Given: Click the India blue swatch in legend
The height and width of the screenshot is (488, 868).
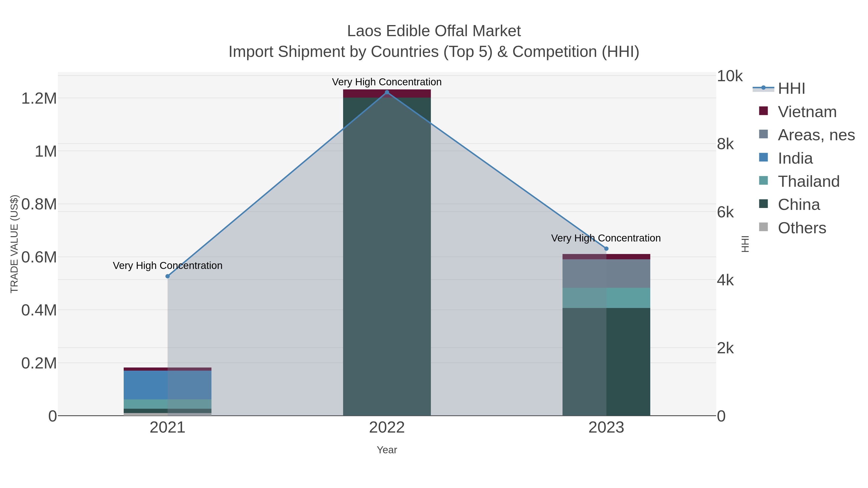Looking at the screenshot, I should click(x=763, y=157).
